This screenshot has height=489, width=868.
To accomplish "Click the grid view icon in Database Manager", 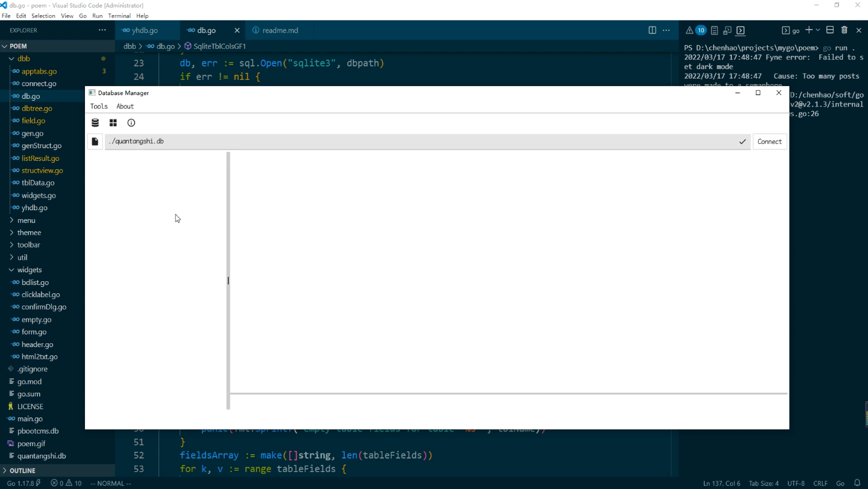I will 113,123.
